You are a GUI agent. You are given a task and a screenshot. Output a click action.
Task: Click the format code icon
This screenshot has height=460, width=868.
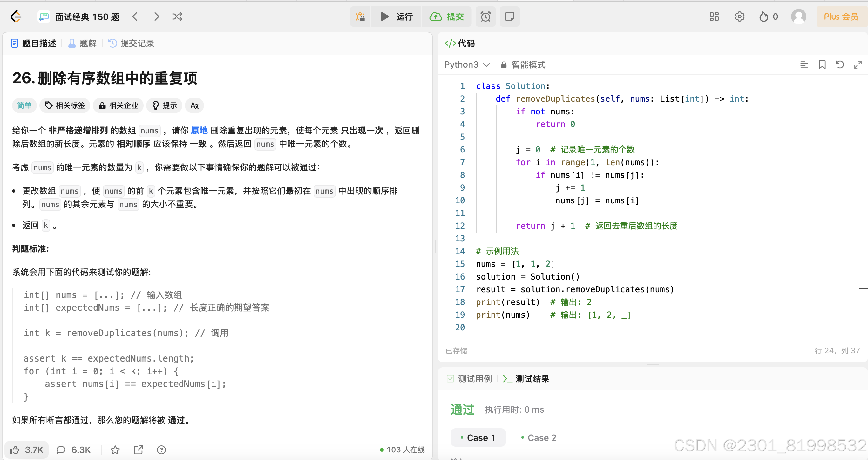(804, 64)
